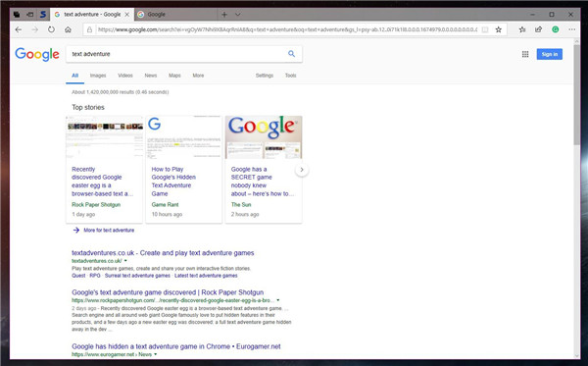
Task: Open Surreal text adventure games sitelink
Action: click(x=137, y=276)
